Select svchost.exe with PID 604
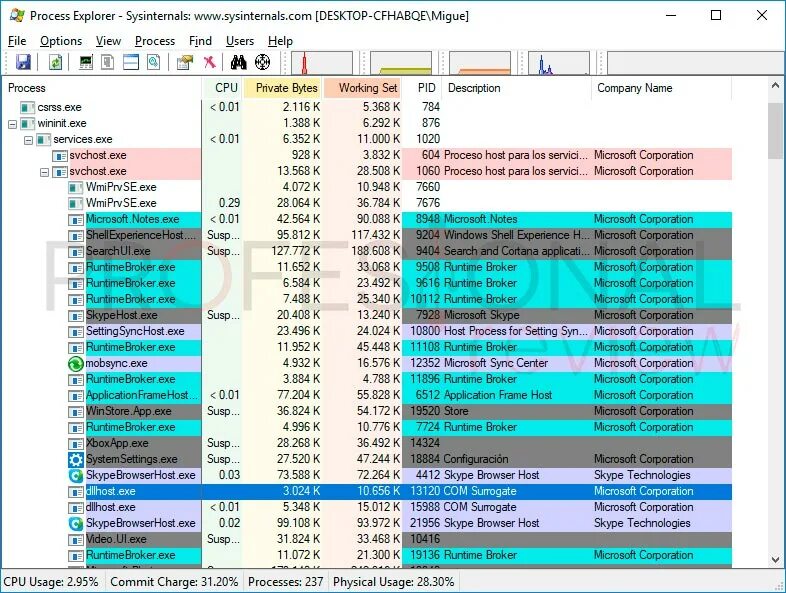This screenshot has height=593, width=786. (367, 155)
